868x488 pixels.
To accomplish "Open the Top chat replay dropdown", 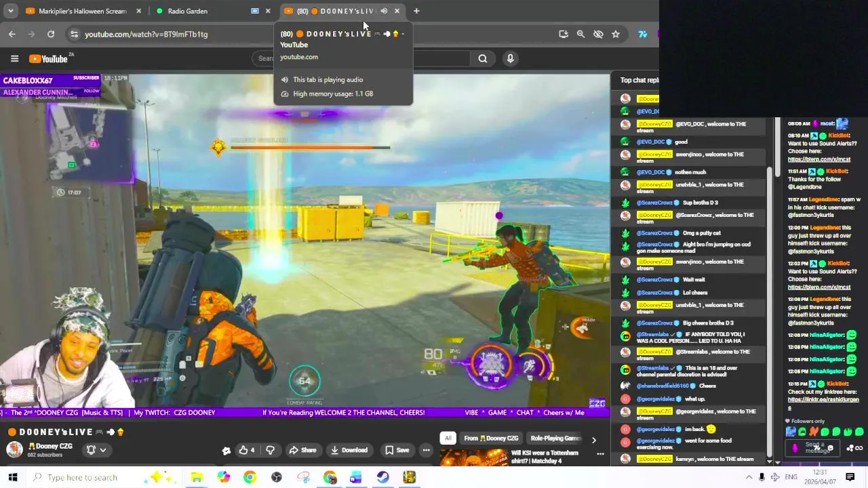I will [639, 80].
